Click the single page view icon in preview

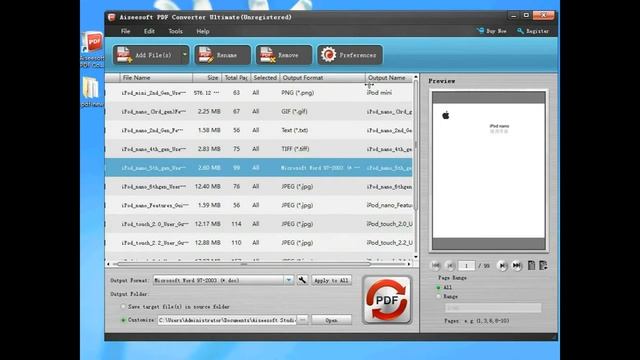[x=531, y=265]
